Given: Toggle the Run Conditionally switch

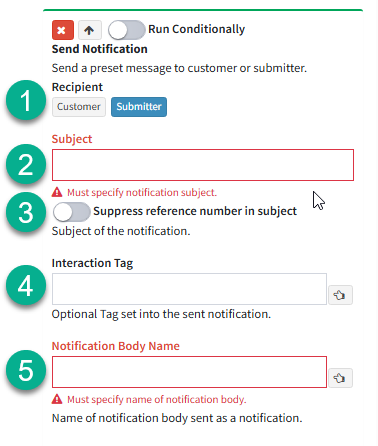Looking at the screenshot, I should pyautogui.click(x=127, y=30).
